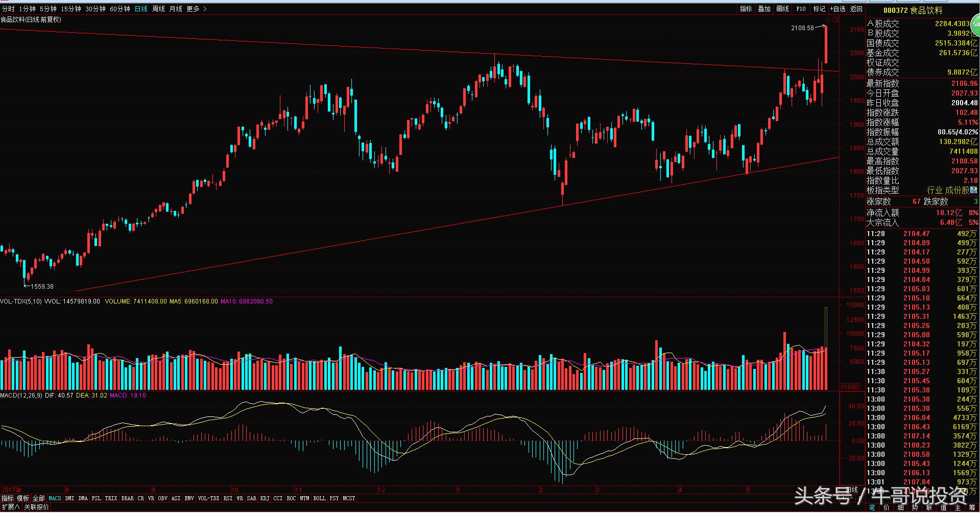Viewport: 980px width, 513px height.
Task: Select the 60分钟 period tab
Action: click(120, 9)
